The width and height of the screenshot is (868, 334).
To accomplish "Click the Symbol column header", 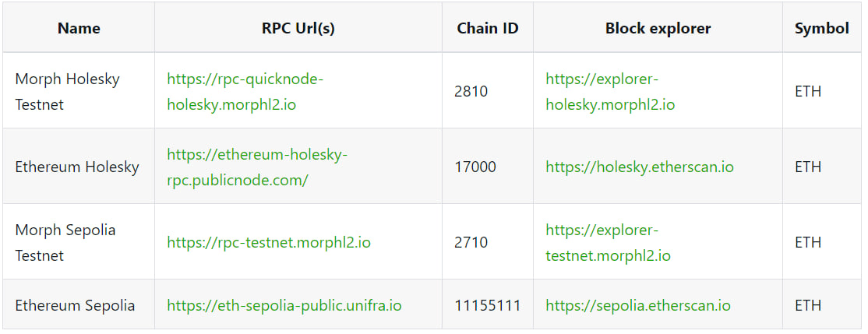I will click(822, 28).
